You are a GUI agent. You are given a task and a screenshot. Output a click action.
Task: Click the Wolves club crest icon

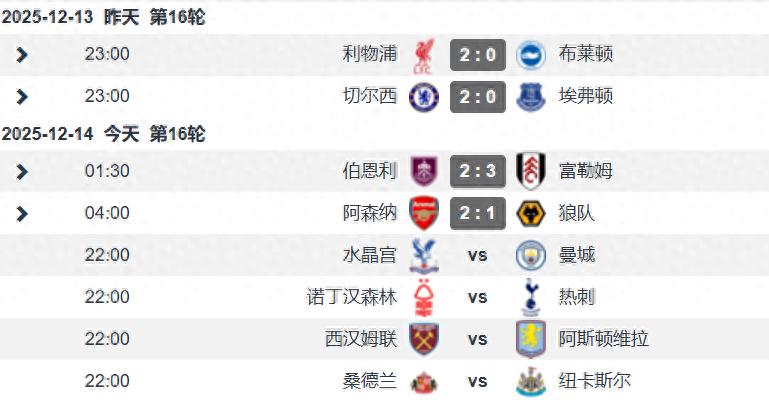(x=530, y=213)
